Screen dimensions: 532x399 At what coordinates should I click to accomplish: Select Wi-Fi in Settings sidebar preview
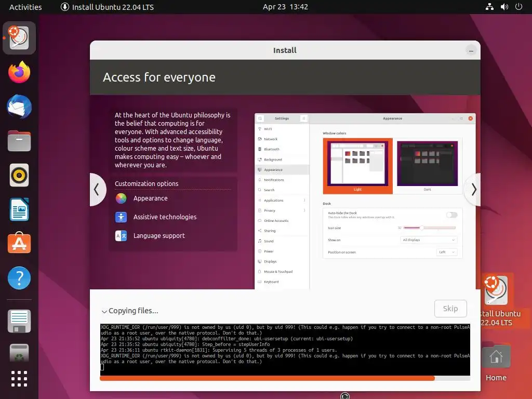[282, 129]
